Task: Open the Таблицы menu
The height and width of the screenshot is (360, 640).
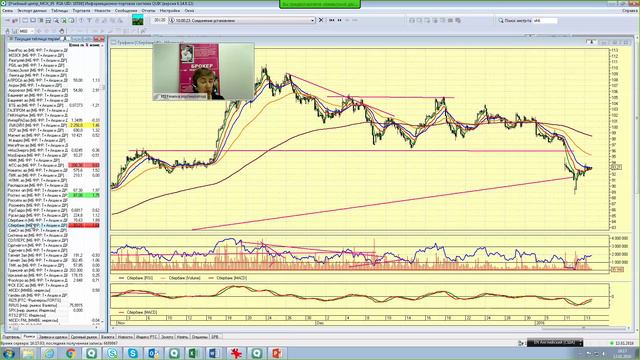Action: click(x=60, y=11)
